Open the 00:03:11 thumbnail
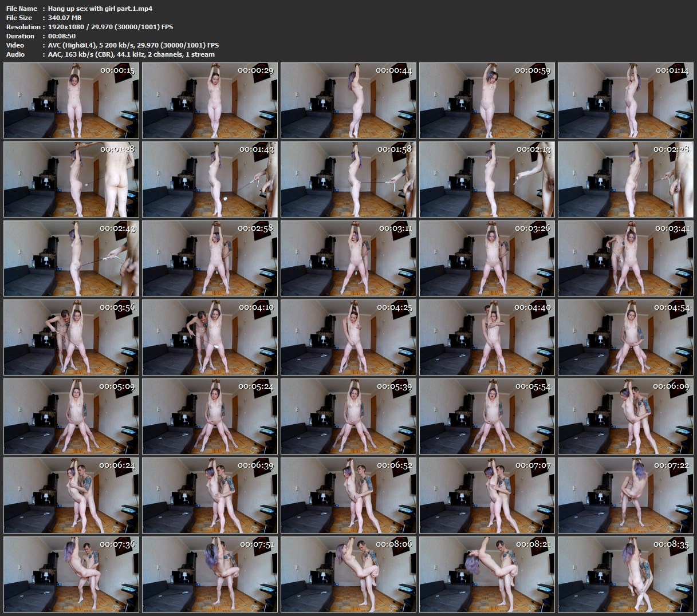697x616 pixels. tap(348, 258)
